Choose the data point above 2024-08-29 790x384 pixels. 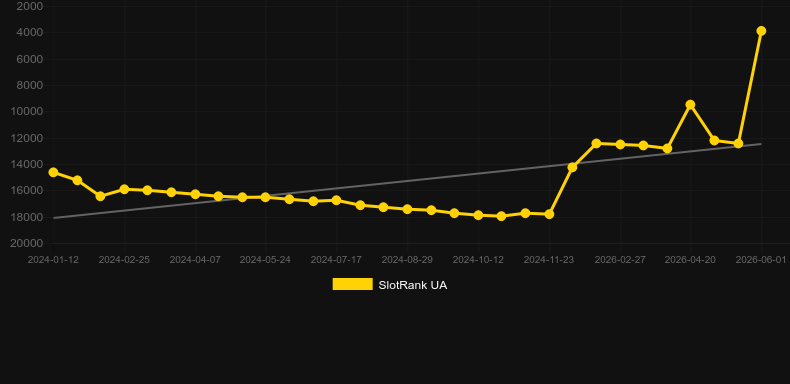click(x=408, y=209)
